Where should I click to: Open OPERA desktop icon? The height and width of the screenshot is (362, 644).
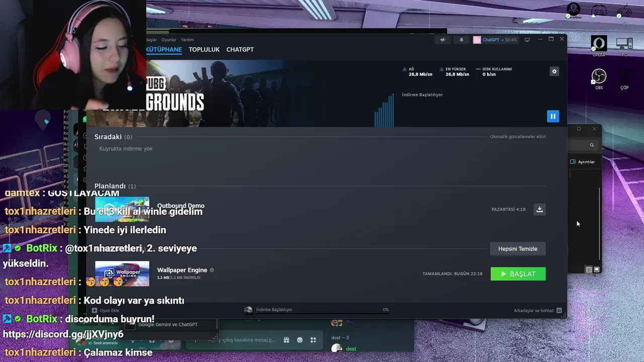pos(599,46)
